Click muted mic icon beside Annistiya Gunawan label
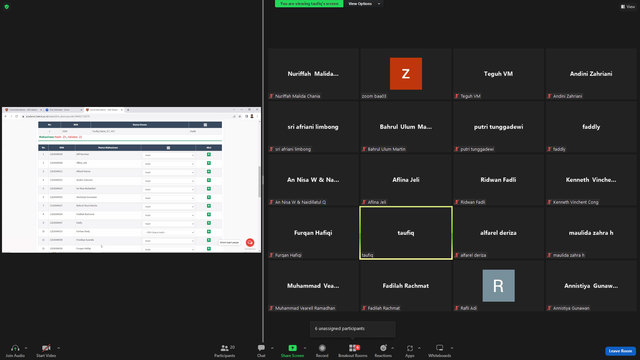640x360 pixels. click(x=549, y=308)
